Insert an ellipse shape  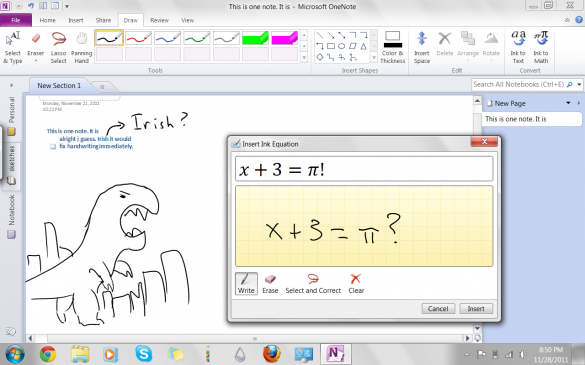pos(341,46)
